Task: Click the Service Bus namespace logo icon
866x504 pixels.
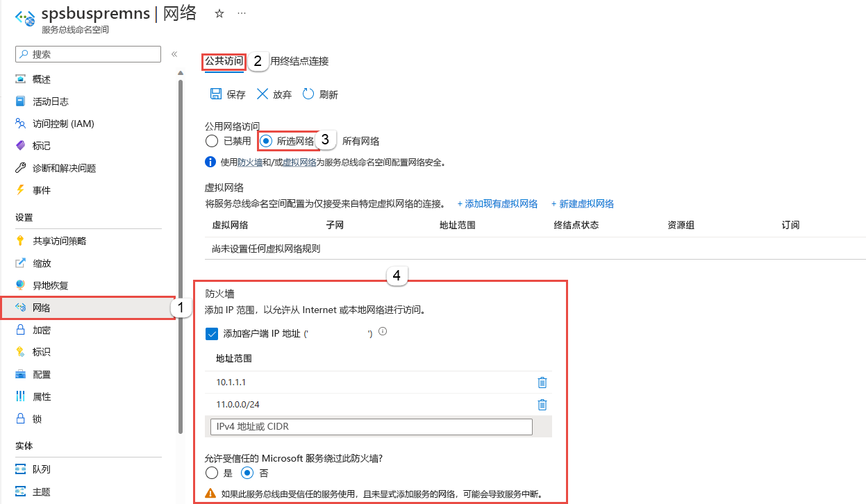Action: tap(24, 17)
